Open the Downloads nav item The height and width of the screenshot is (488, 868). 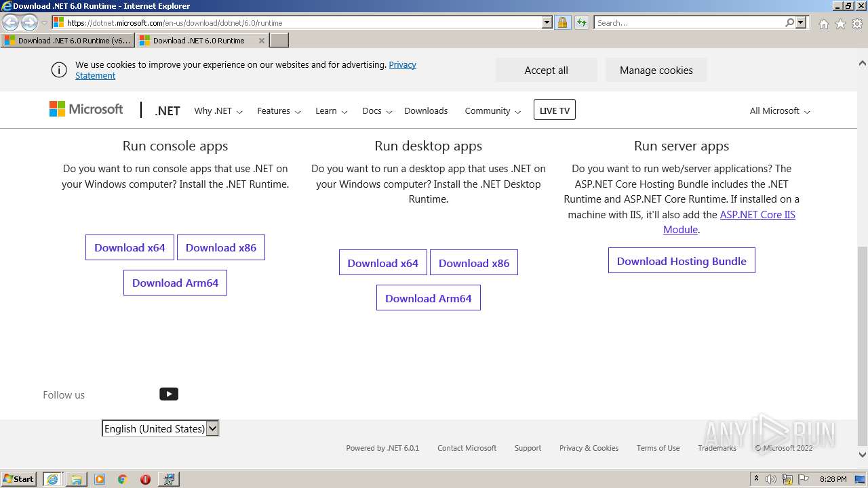pos(426,110)
